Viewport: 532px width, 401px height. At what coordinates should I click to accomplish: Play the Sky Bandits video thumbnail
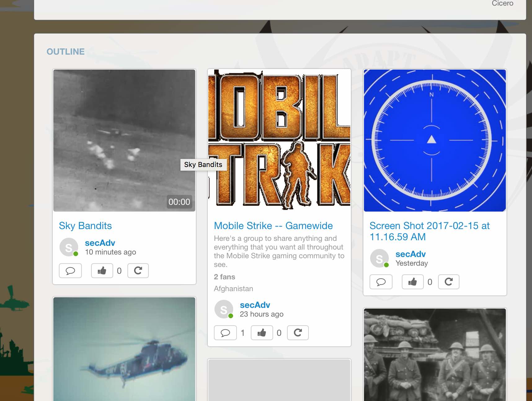124,140
